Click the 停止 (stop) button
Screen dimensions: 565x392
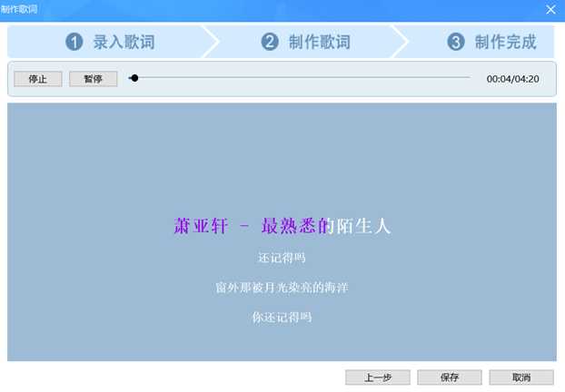(38, 79)
